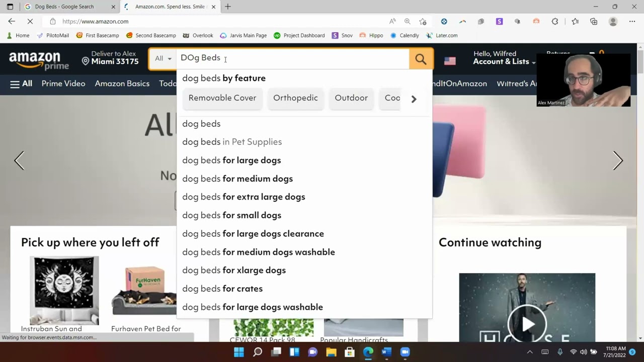Open File Explorer from taskbar
This screenshot has height=362, width=644.
point(331,352)
